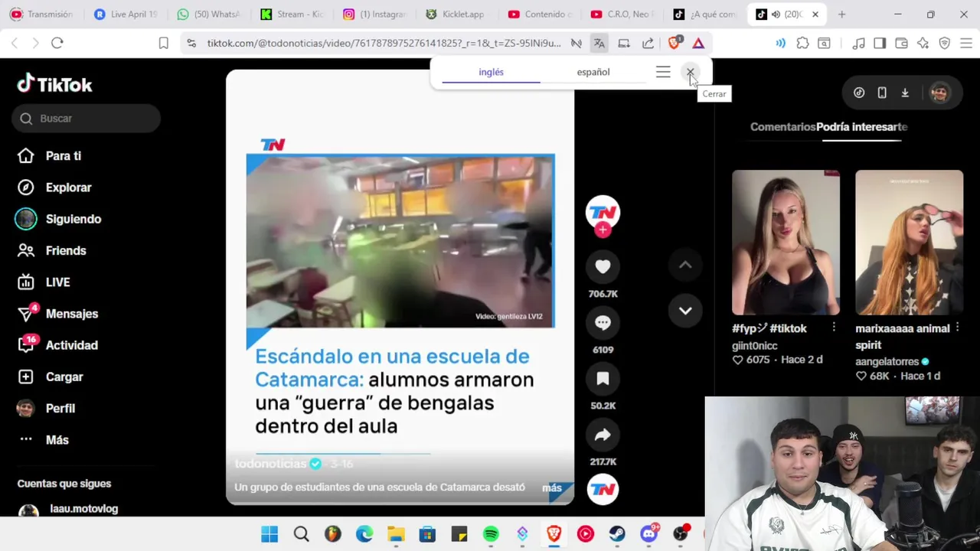The height and width of the screenshot is (551, 980).
Task: Open browser extensions puzzle icon
Action: click(802, 43)
